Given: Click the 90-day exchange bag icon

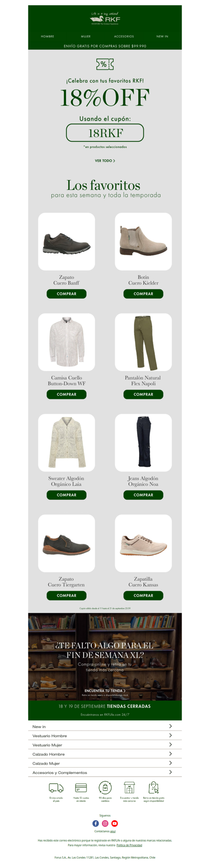Looking at the screenshot, I should (x=105, y=788).
